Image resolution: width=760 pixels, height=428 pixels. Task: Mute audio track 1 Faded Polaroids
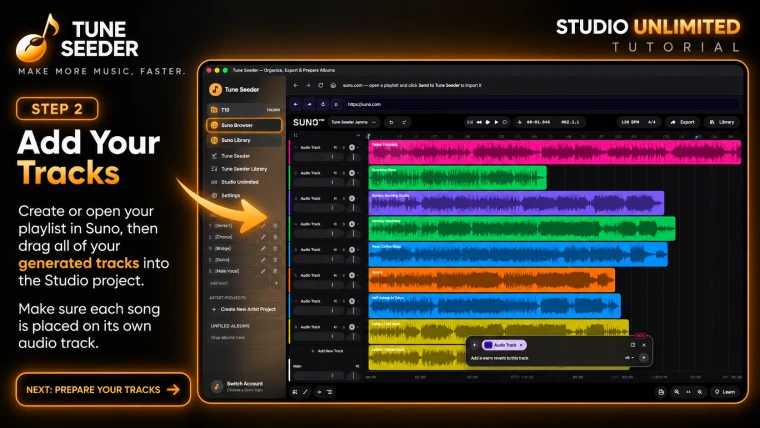click(335, 147)
